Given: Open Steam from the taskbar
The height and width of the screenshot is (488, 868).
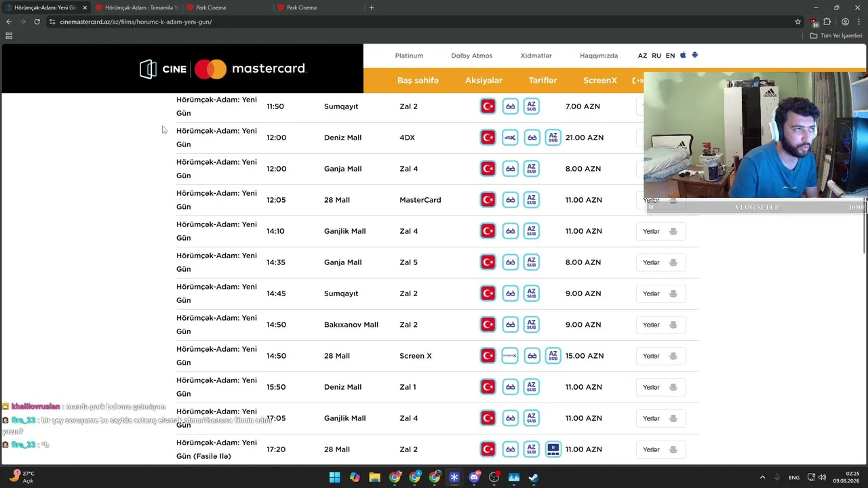Looking at the screenshot, I should [534, 477].
